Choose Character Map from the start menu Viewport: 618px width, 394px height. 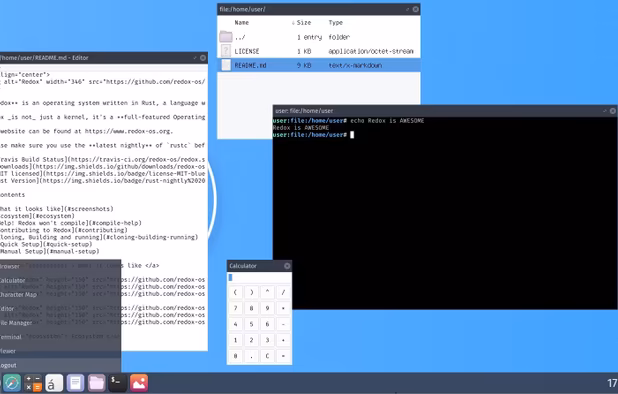pos(60,295)
